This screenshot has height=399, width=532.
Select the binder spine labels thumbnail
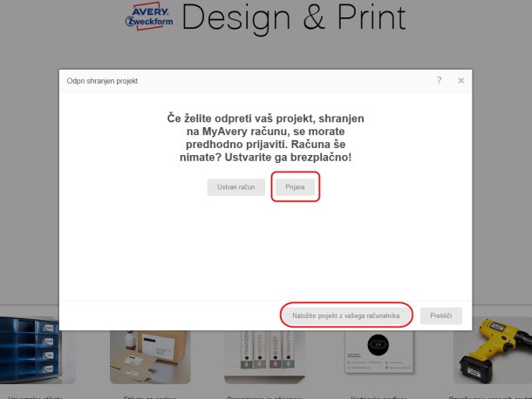click(x=264, y=357)
